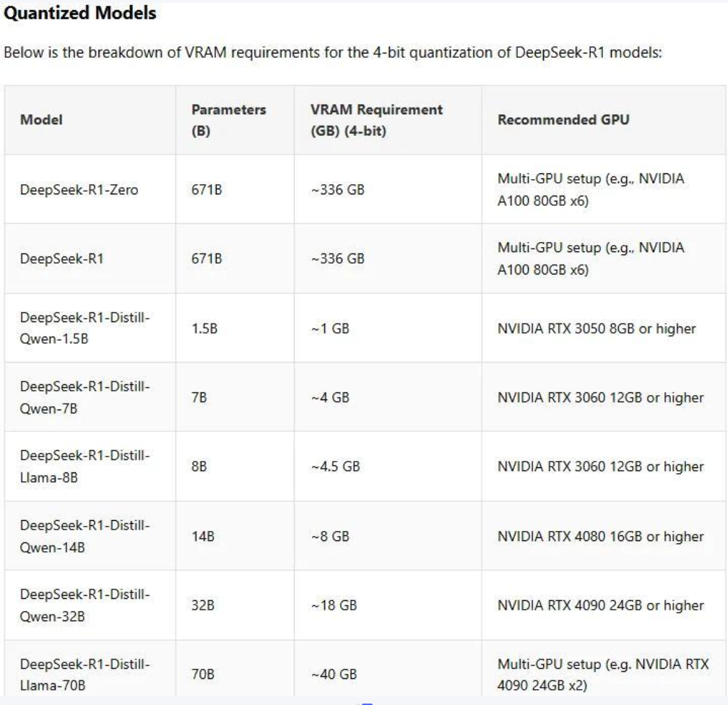
Task: Click the ~4.5 GB VRAM value
Action: click(335, 467)
